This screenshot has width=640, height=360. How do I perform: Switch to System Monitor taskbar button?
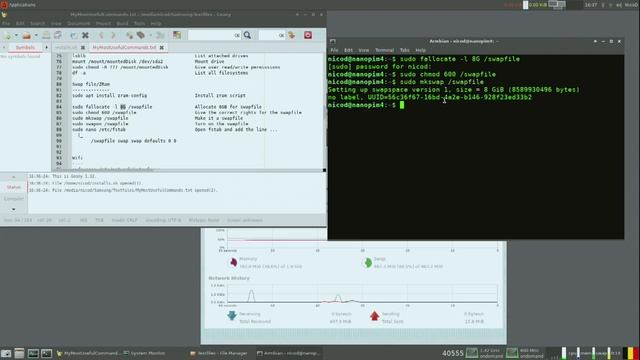coord(144,353)
